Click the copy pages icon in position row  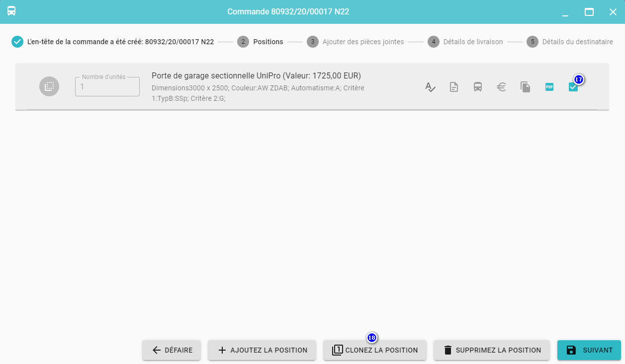point(526,87)
